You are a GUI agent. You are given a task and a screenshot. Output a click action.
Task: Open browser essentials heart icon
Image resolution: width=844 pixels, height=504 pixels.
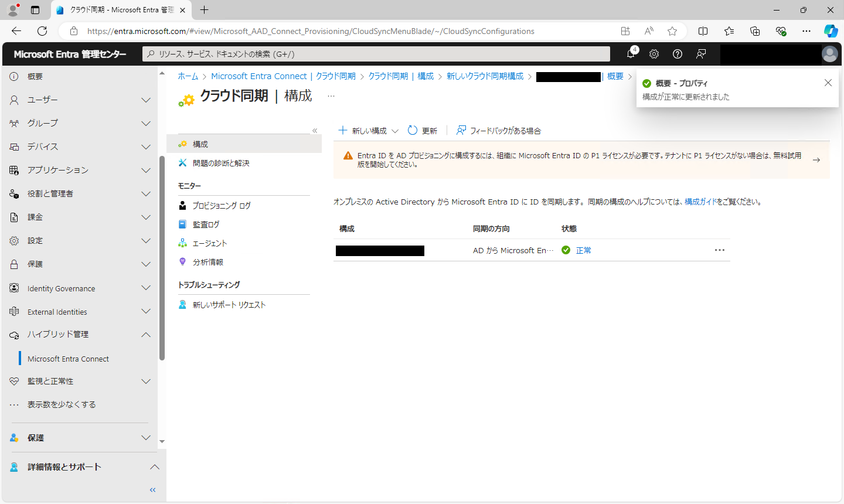tap(781, 31)
